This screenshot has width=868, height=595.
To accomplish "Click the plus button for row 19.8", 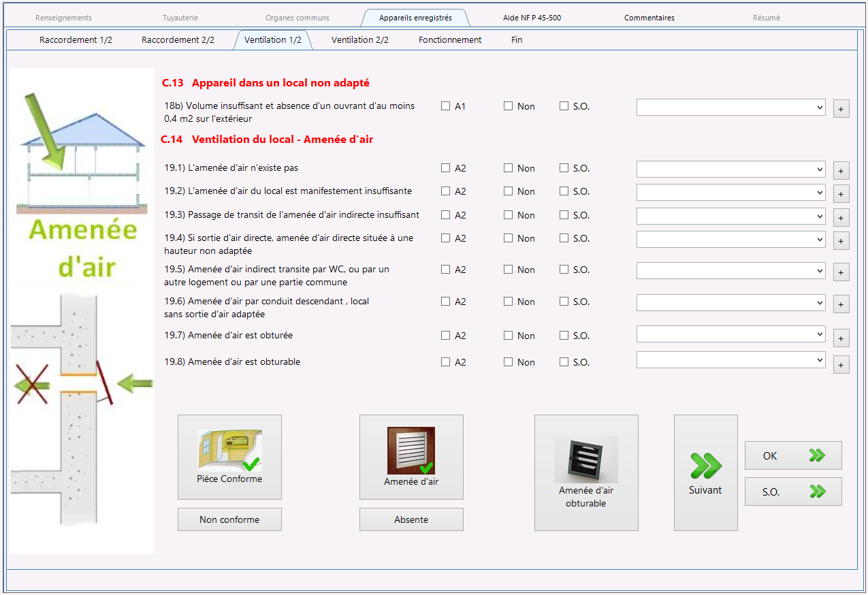I will (x=841, y=365).
